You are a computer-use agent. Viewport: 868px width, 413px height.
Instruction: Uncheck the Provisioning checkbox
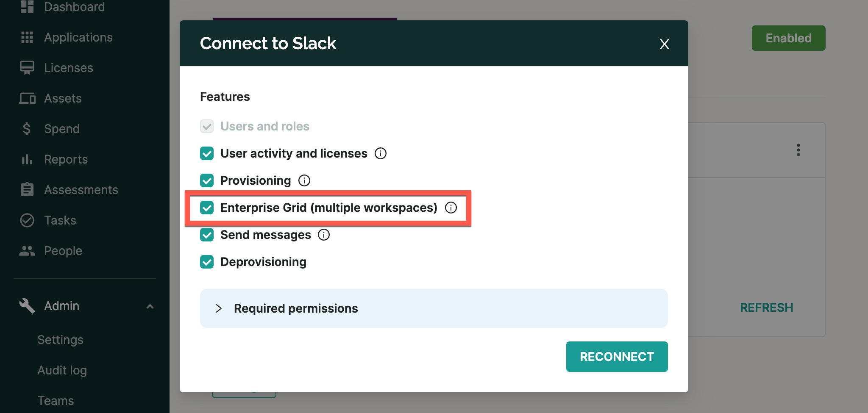pyautogui.click(x=207, y=180)
